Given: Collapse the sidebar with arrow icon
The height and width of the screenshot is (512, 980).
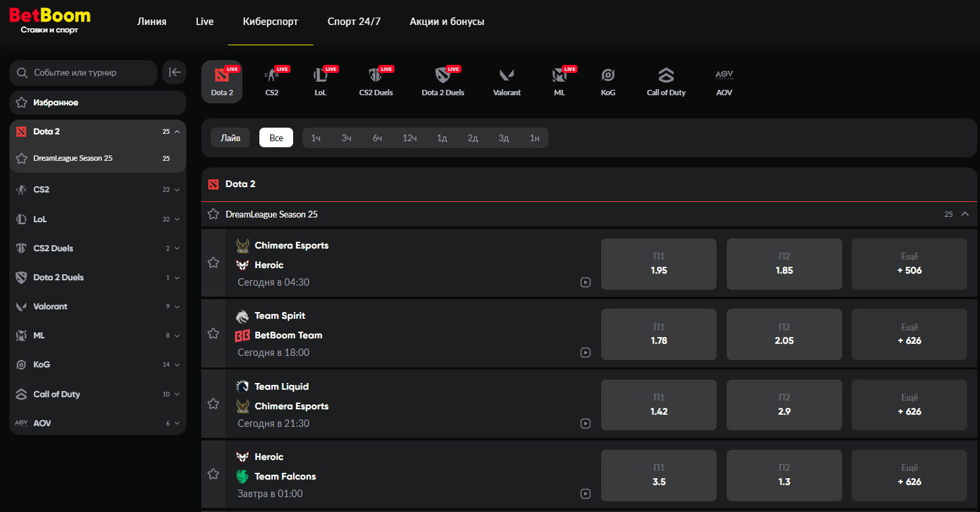Looking at the screenshot, I should 174,72.
